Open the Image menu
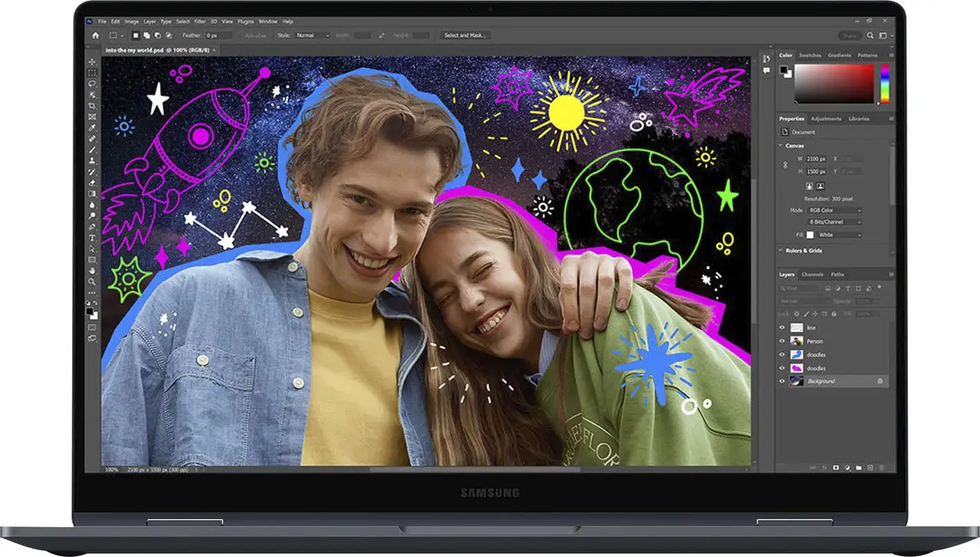980x557 pixels. pos(132,21)
